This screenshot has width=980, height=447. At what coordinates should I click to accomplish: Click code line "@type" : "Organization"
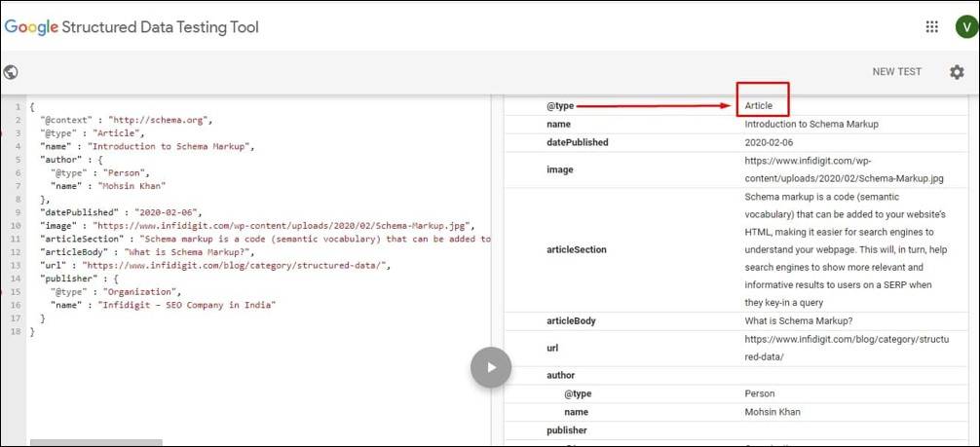(116, 292)
